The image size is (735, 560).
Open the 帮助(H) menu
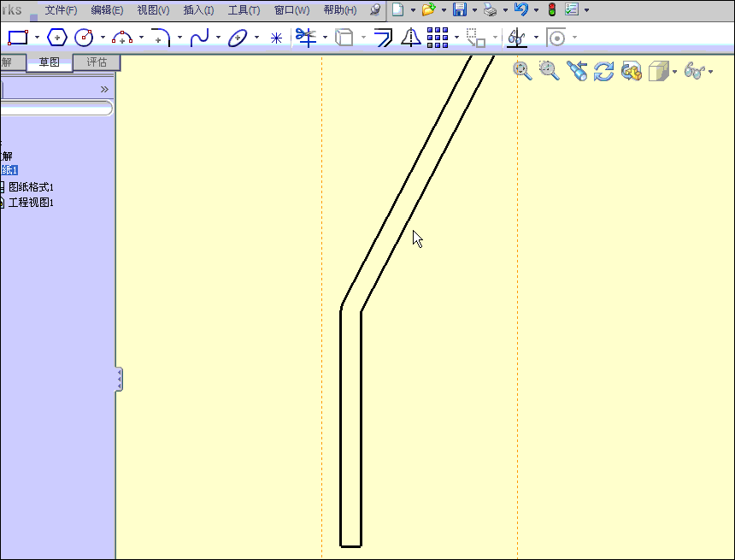tap(340, 10)
